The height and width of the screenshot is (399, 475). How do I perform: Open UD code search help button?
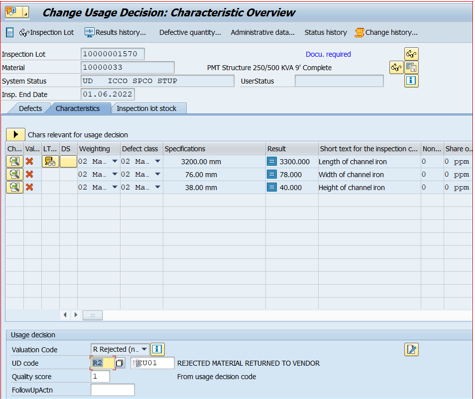120,363
